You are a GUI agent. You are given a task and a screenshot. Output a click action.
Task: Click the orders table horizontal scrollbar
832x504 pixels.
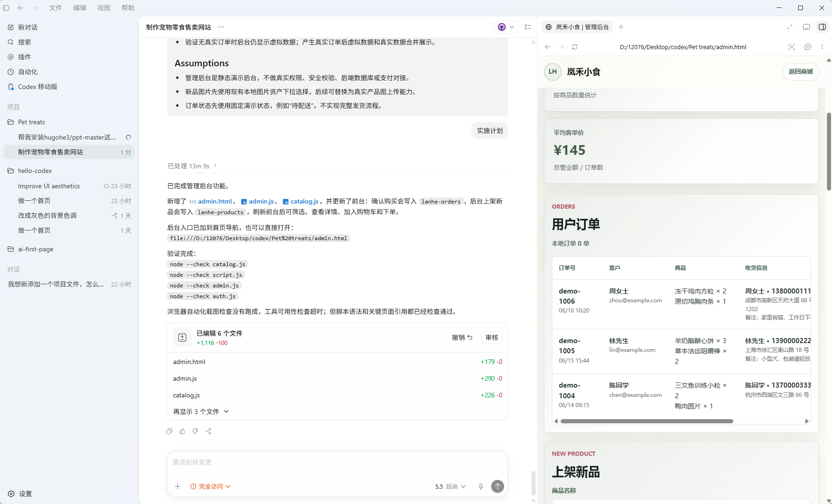(x=646, y=421)
